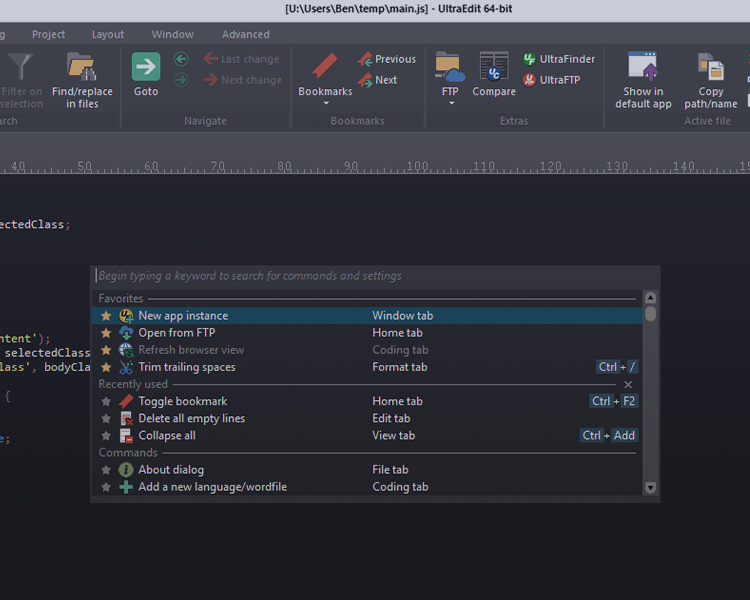Open the Layout ribbon tab
750x600 pixels.
point(108,34)
